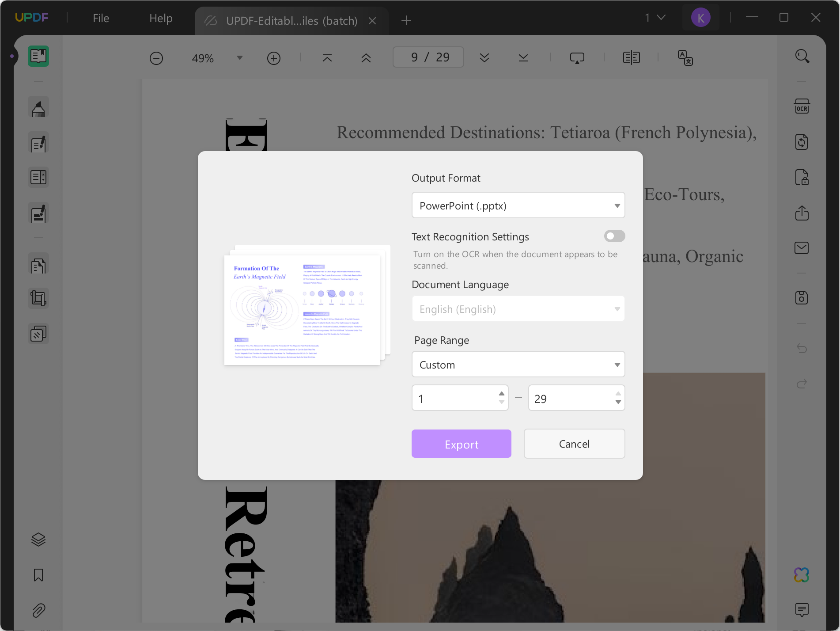Select the crop pages tool

pos(38,298)
